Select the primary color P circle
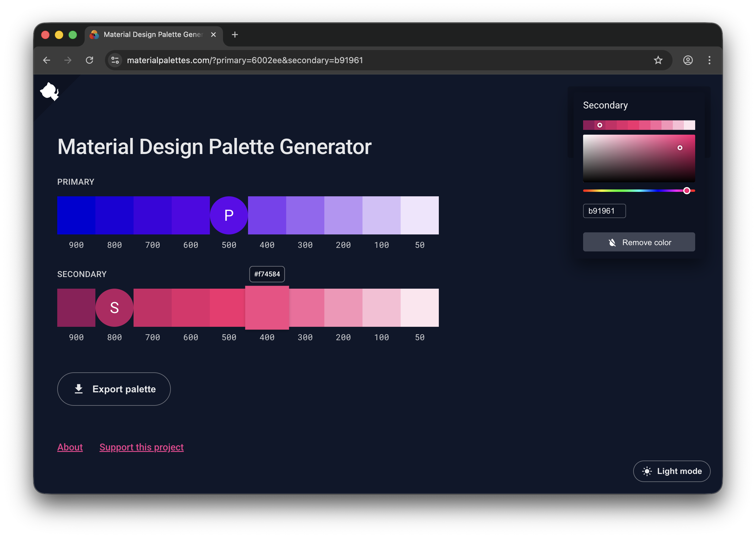This screenshot has width=756, height=538. pos(229,215)
